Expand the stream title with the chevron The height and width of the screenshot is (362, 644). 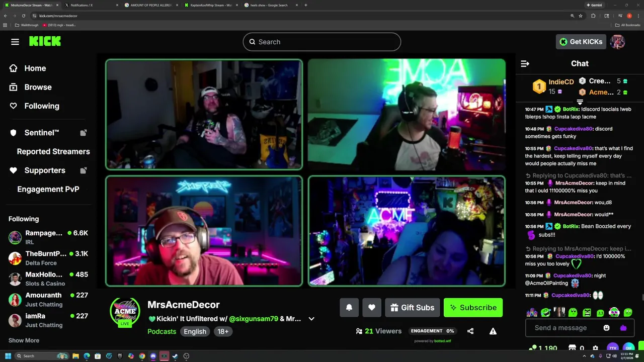[311, 319]
